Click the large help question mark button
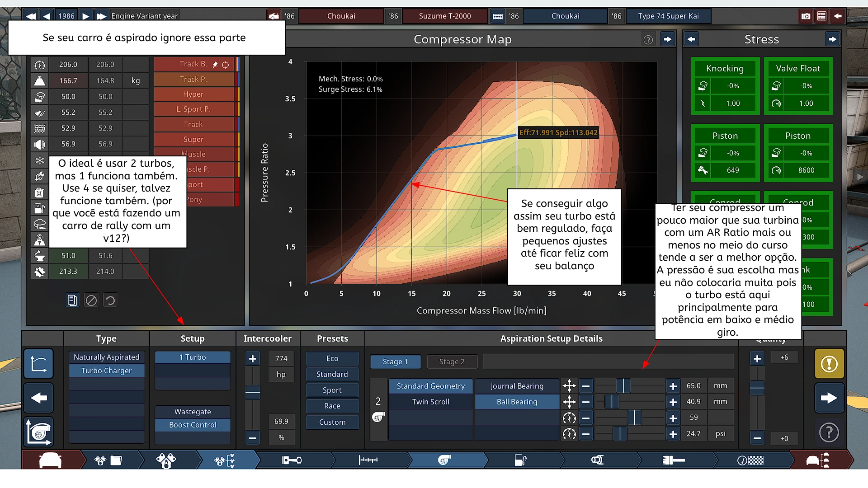 point(829,433)
